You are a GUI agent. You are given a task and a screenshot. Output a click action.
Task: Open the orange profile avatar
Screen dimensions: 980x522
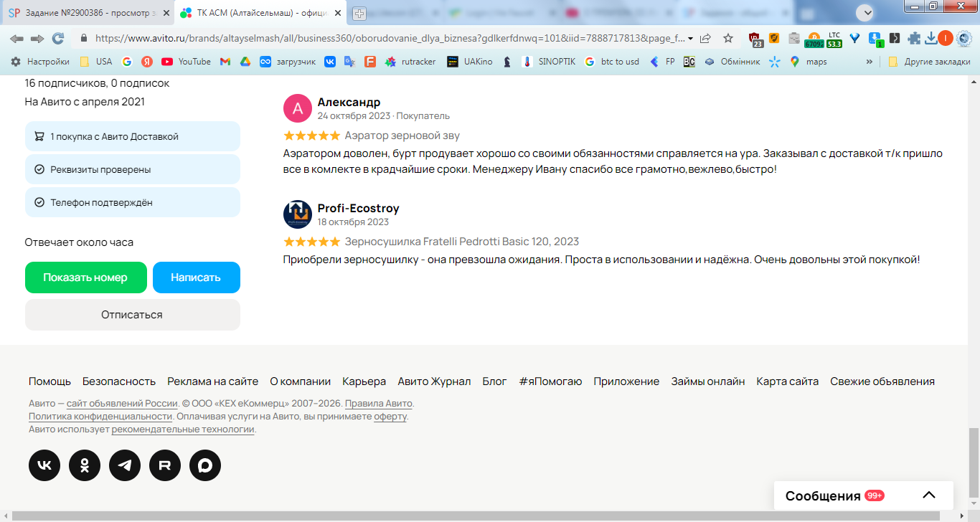click(x=946, y=38)
